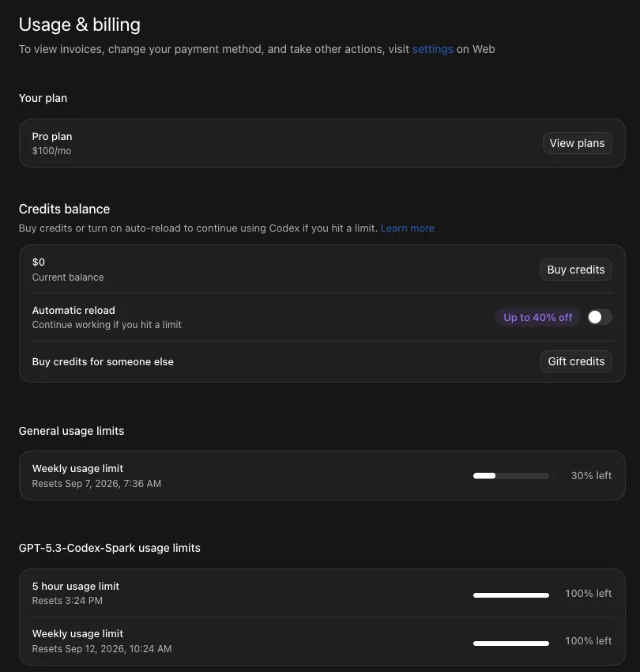This screenshot has height=672, width=640.
Task: Click the Up to 40% off badge
Action: click(537, 317)
